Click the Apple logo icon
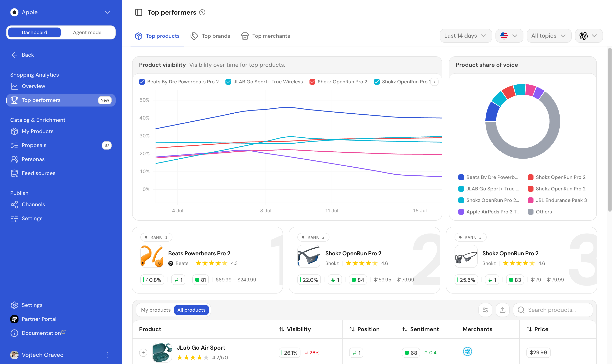This screenshot has width=612, height=364. pos(14,12)
